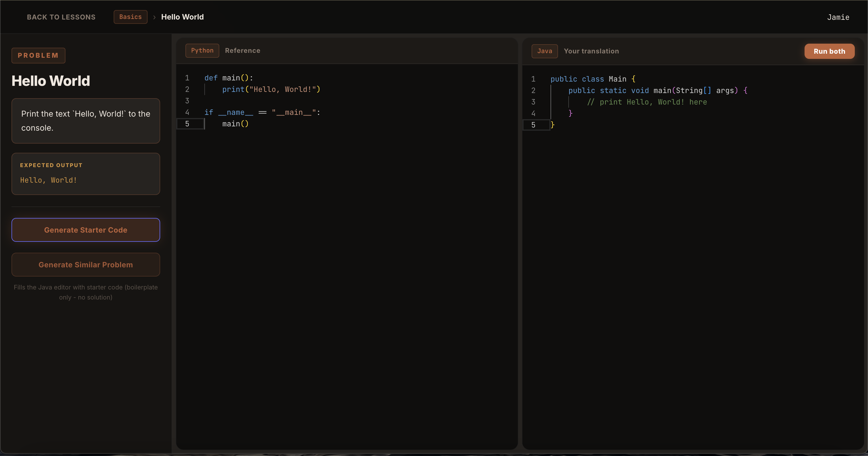Click empty area of Java editor
The height and width of the screenshot is (456, 868).
coord(691,270)
